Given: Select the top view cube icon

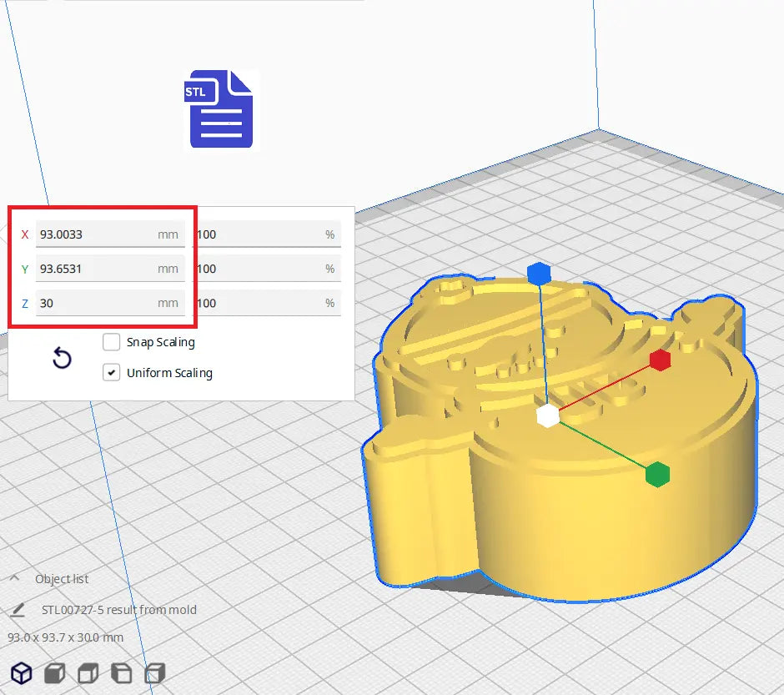Looking at the screenshot, I should [x=88, y=673].
